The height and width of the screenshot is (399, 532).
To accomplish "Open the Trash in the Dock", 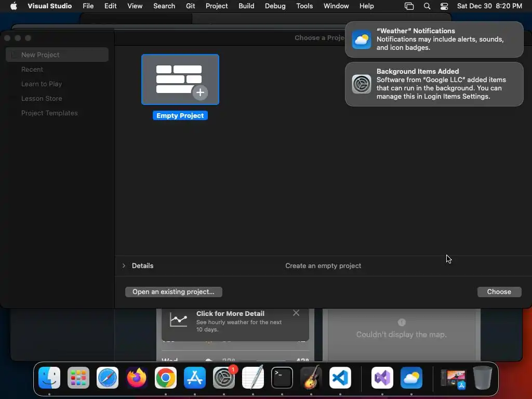I will point(483,378).
